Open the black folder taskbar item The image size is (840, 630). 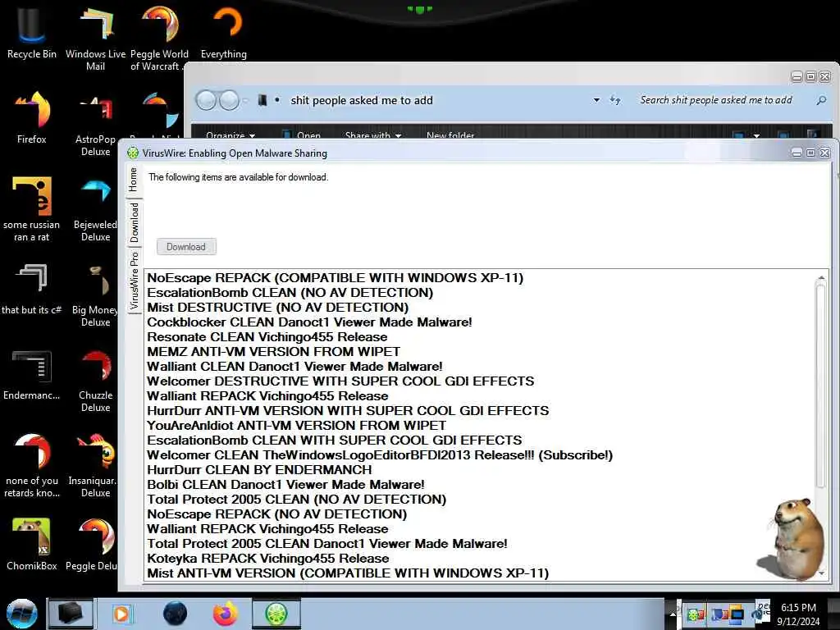(71, 614)
